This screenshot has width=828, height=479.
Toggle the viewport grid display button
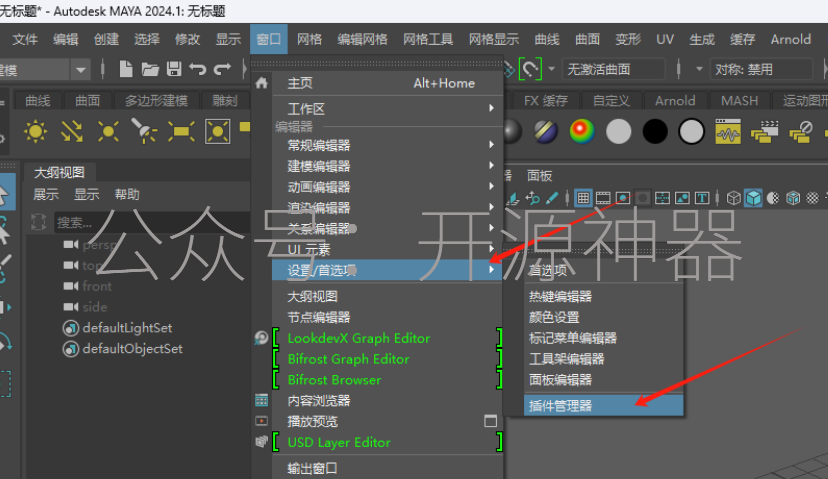coord(582,197)
